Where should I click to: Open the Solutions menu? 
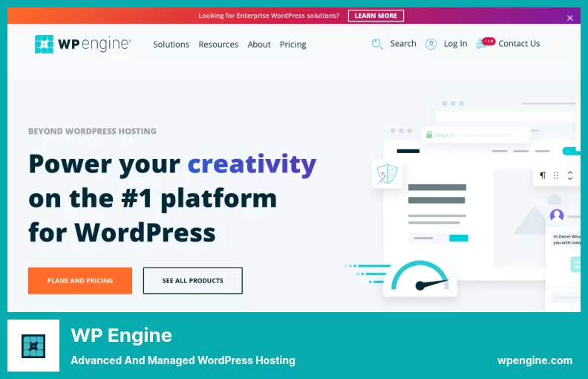[x=171, y=45]
